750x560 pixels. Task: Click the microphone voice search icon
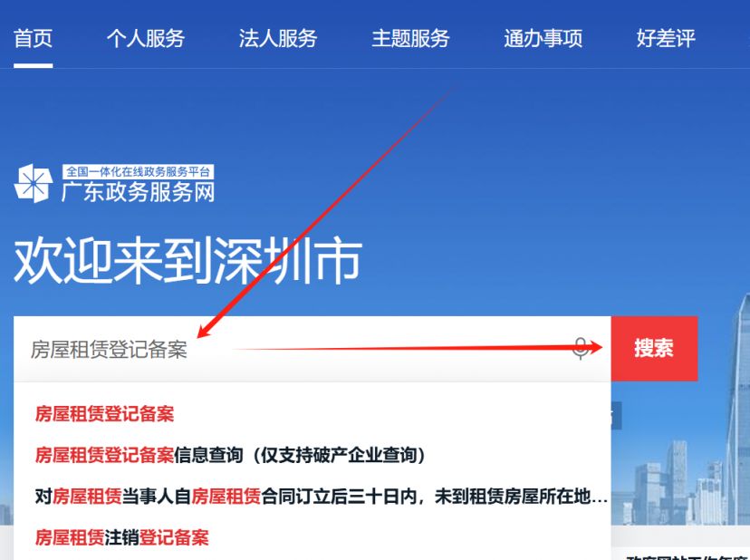[581, 349]
